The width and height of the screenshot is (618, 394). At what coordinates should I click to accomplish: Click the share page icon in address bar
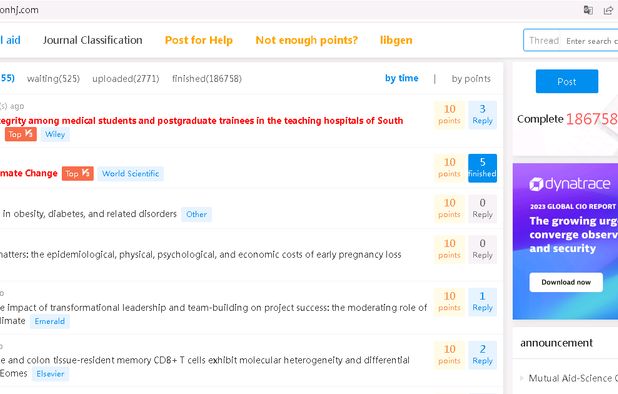pyautogui.click(x=608, y=10)
